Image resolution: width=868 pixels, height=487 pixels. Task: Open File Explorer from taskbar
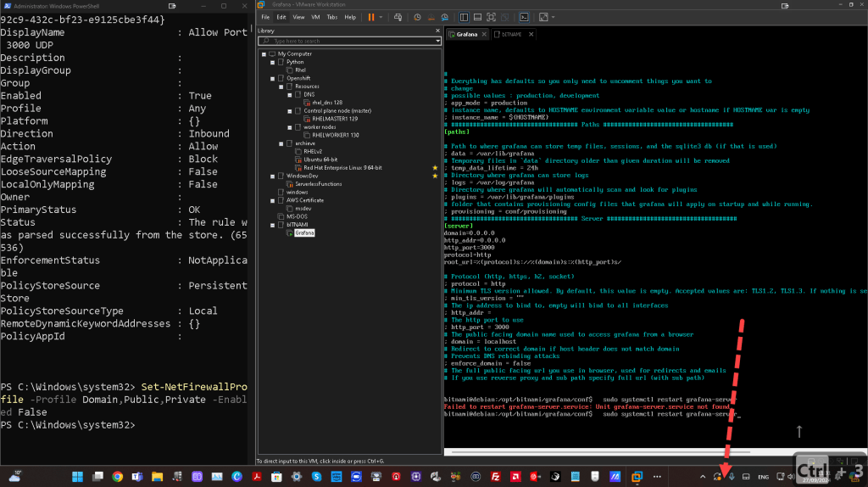pos(157,477)
